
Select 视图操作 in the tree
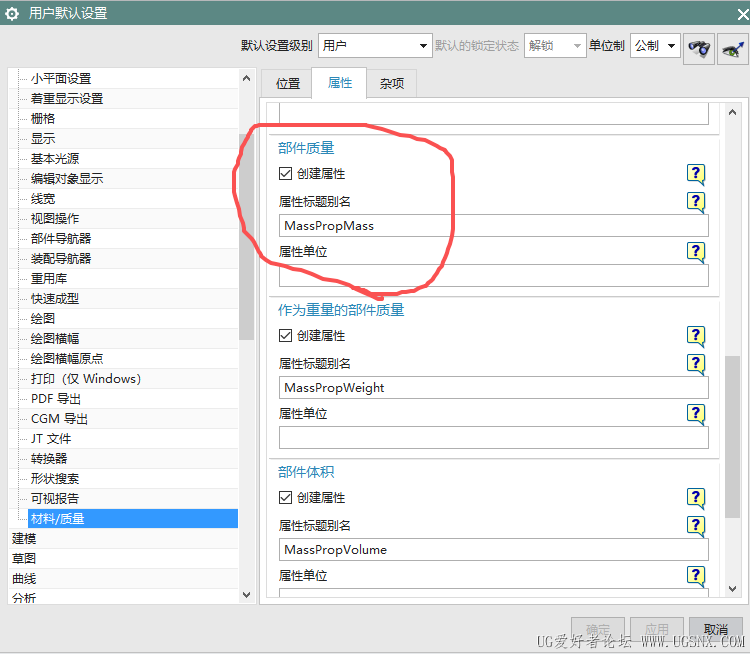tap(55, 219)
